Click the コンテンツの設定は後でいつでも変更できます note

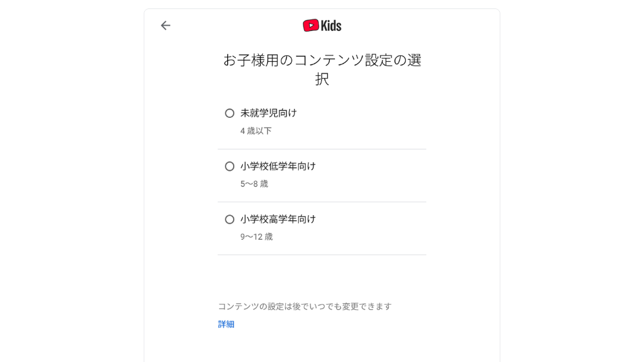click(305, 307)
